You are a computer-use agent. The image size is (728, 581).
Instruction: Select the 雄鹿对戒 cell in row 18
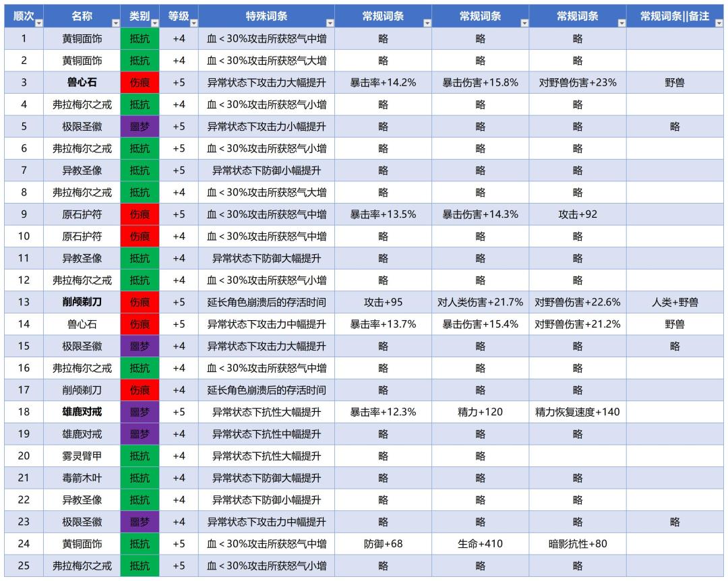(82, 412)
